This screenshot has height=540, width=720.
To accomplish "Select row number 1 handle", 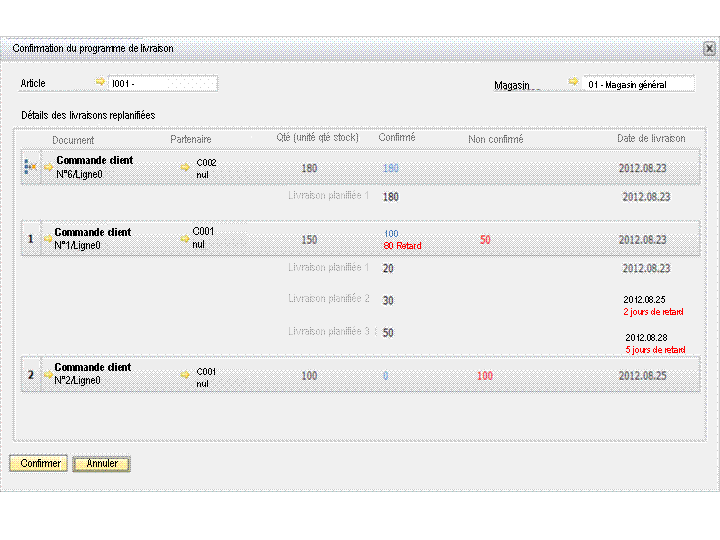I will [x=31, y=239].
